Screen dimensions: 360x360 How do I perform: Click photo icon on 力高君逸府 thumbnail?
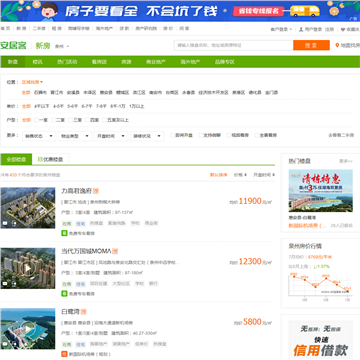pos(5,223)
